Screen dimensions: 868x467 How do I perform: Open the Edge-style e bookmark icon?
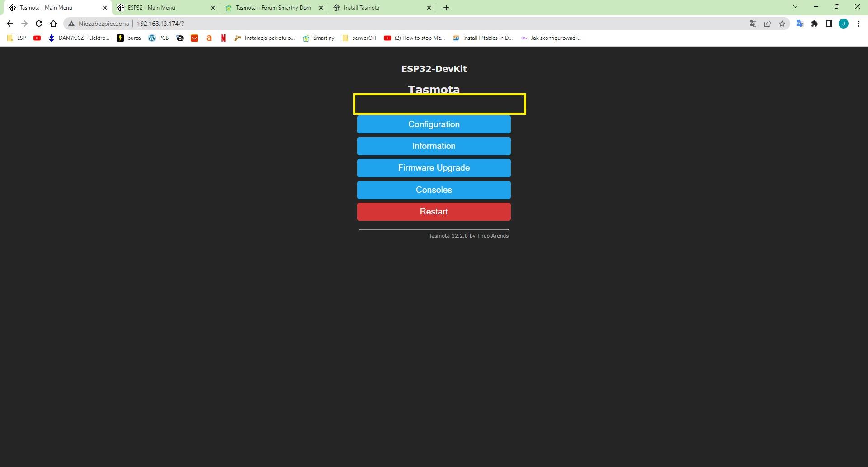click(180, 38)
